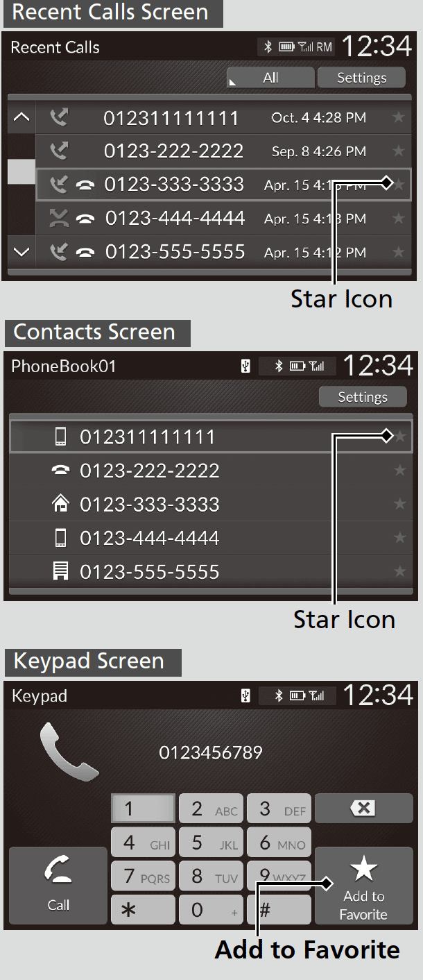Viewport: 423px width, 980px height.
Task: Tap the office building icon beside 0123-555-5555
Action: (61, 572)
